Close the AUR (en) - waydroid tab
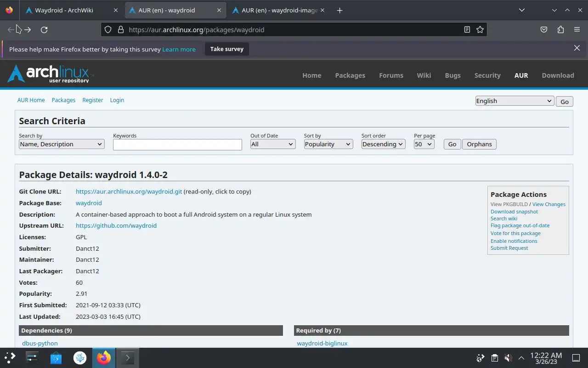This screenshot has width=588, height=368. pyautogui.click(x=219, y=10)
